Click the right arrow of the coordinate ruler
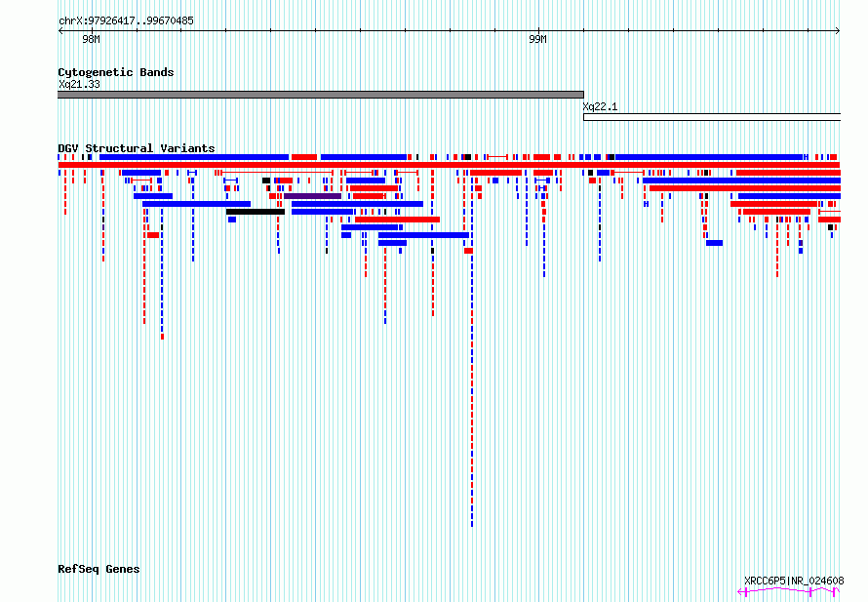This screenshot has height=602, width=868. pos(838,31)
